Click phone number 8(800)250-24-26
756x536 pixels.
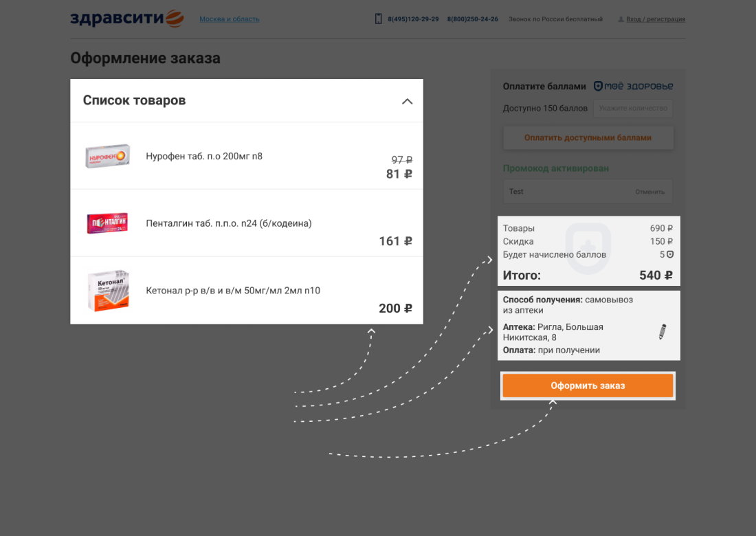(x=473, y=19)
